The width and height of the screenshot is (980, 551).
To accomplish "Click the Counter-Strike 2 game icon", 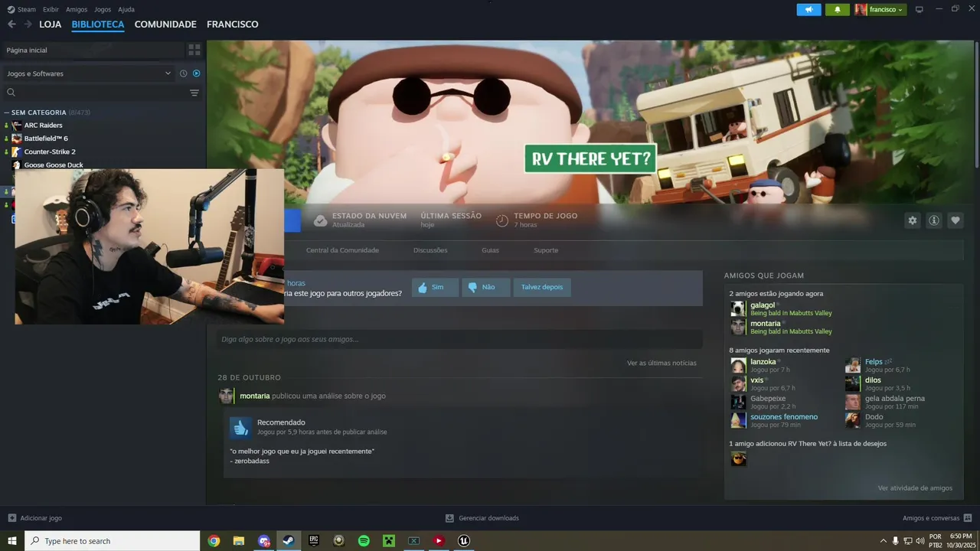I will click(x=17, y=152).
